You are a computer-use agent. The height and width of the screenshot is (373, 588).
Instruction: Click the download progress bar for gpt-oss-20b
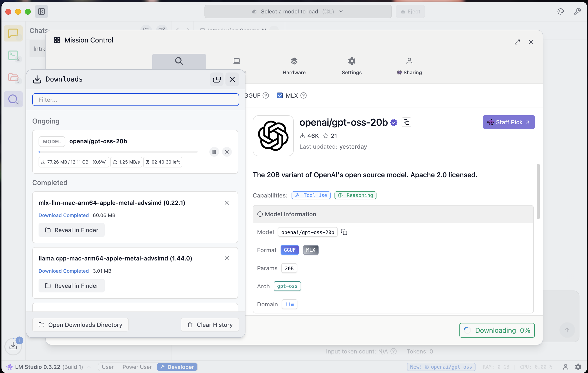118,152
